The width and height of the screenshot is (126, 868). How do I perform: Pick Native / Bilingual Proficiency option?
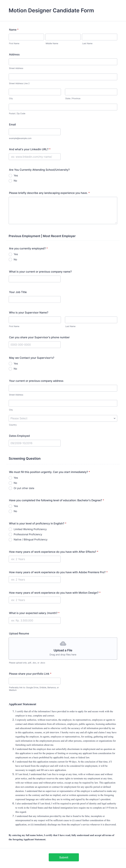[x=10, y=539]
